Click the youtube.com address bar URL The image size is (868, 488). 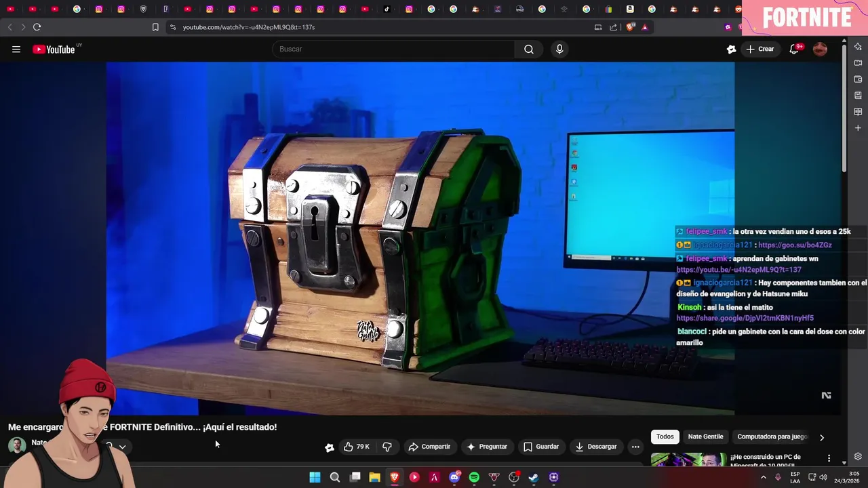click(249, 27)
